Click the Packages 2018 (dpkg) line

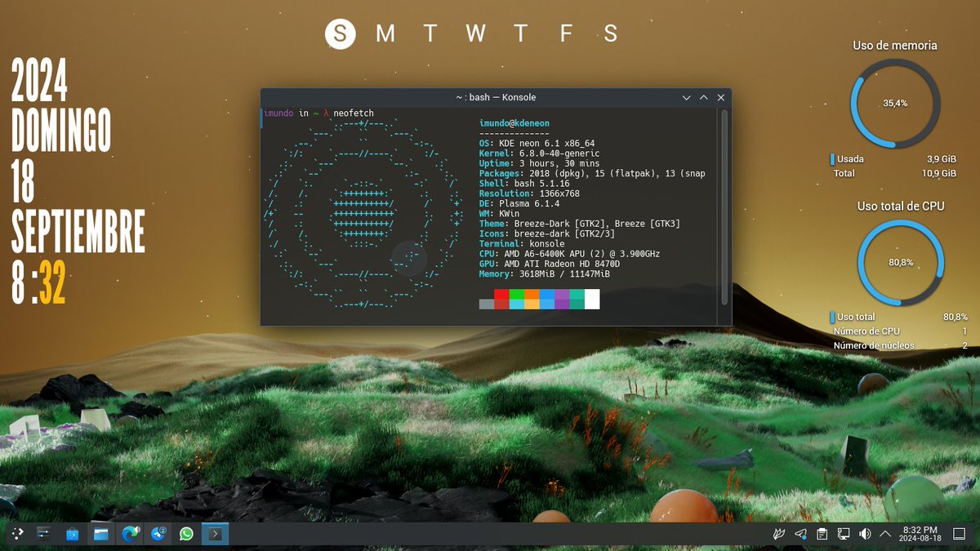(x=592, y=173)
